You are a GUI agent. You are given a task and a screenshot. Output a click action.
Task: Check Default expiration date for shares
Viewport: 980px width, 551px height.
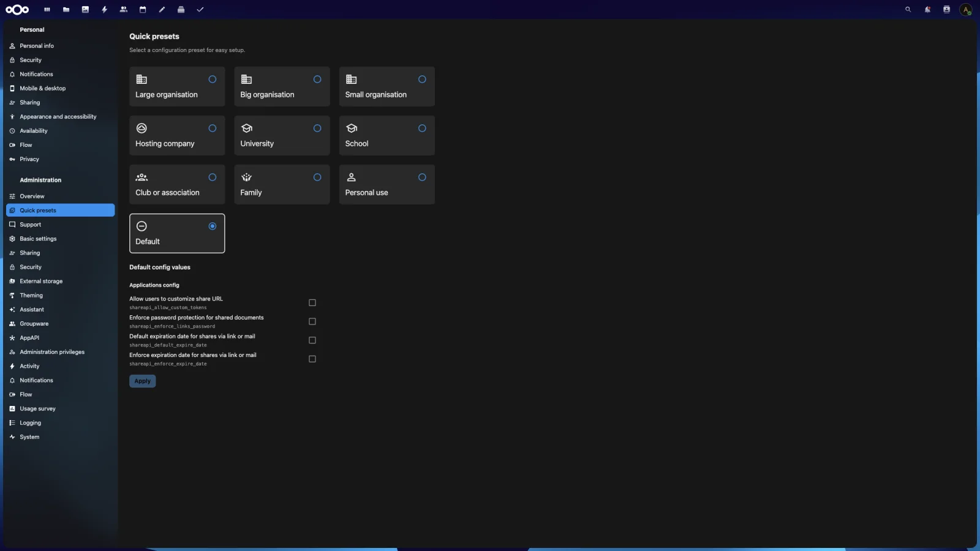(x=312, y=340)
